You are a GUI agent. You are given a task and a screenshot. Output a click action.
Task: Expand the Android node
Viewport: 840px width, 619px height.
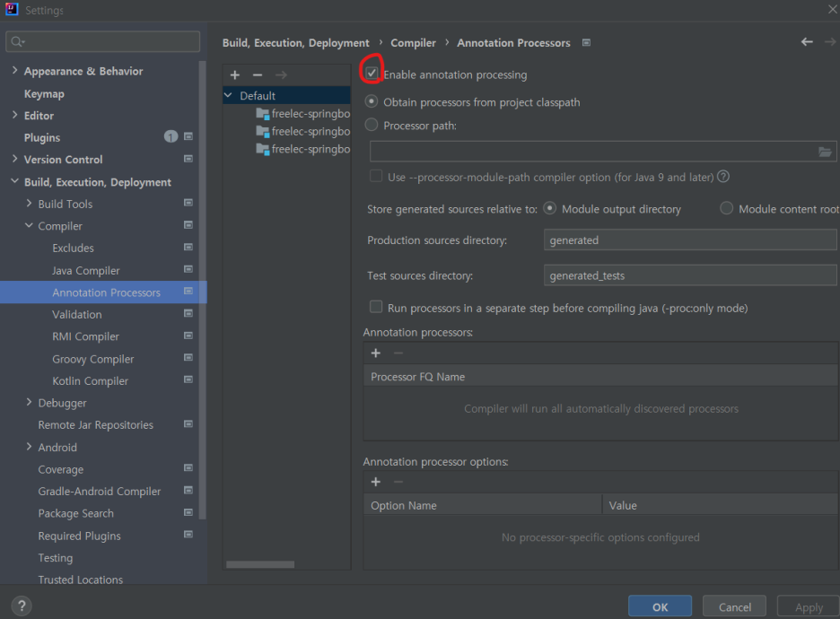tap(29, 446)
